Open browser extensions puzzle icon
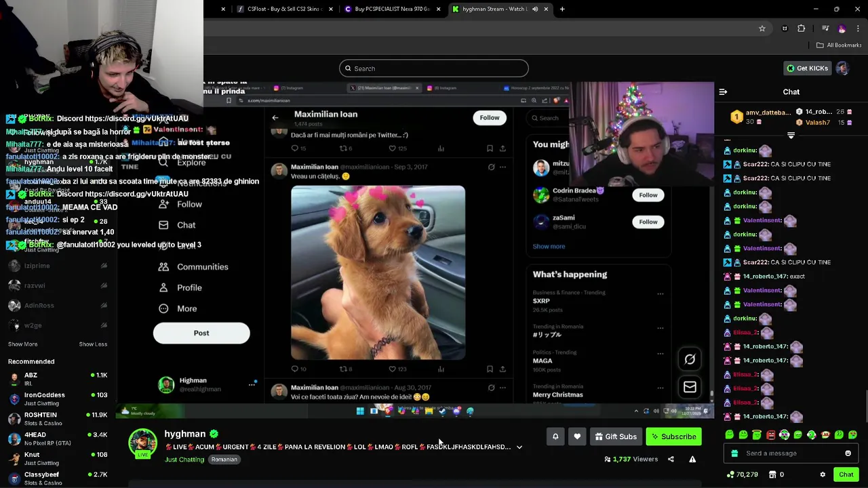This screenshot has height=488, width=868. 802,28
